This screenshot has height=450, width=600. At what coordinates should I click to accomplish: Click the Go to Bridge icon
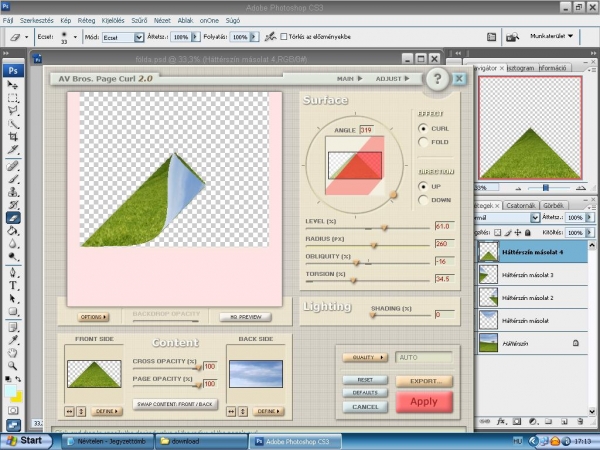[x=512, y=37]
